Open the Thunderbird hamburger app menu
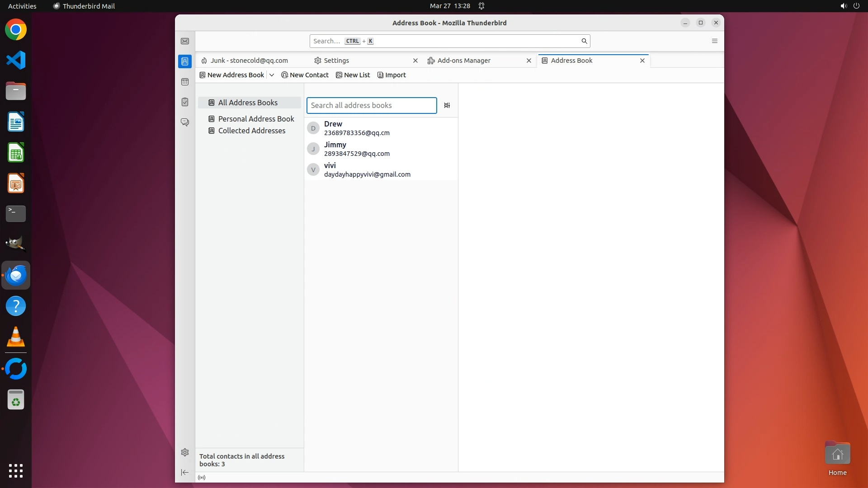Viewport: 868px width, 488px height. 715,41
